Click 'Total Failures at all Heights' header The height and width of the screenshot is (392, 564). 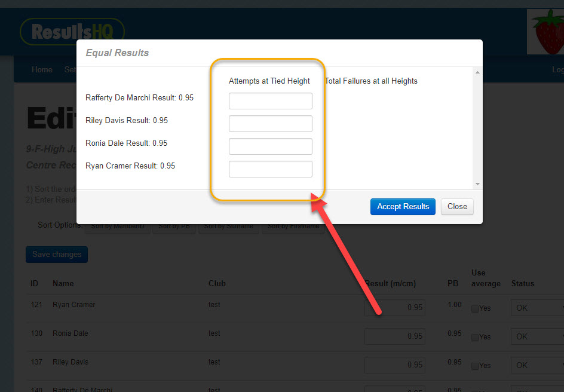(371, 81)
